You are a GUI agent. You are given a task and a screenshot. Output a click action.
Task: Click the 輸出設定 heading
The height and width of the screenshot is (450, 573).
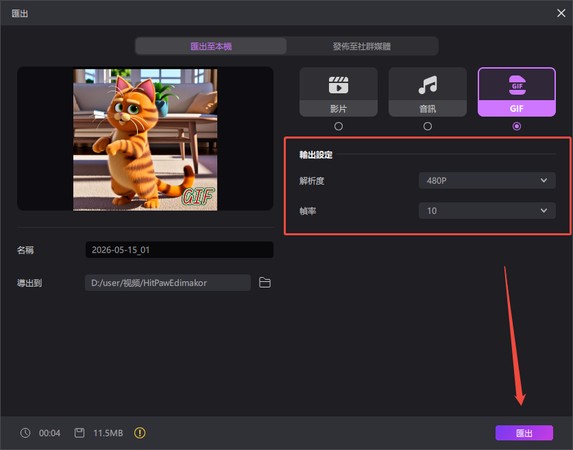pos(316,155)
